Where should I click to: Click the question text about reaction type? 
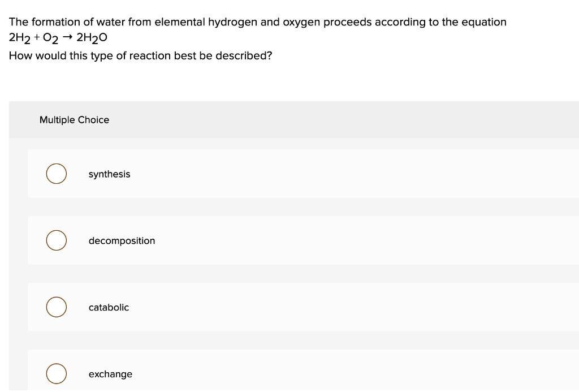tap(140, 55)
